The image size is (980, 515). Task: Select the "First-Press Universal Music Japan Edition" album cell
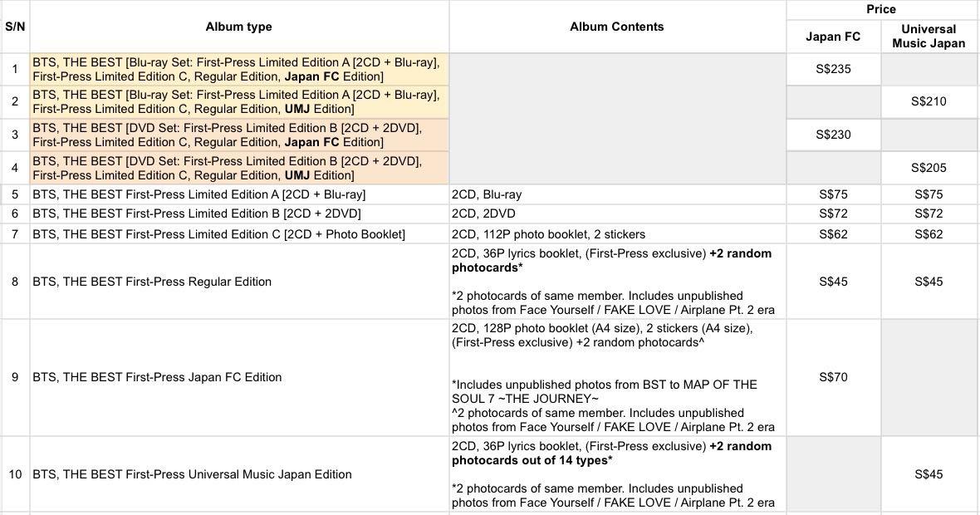238,474
